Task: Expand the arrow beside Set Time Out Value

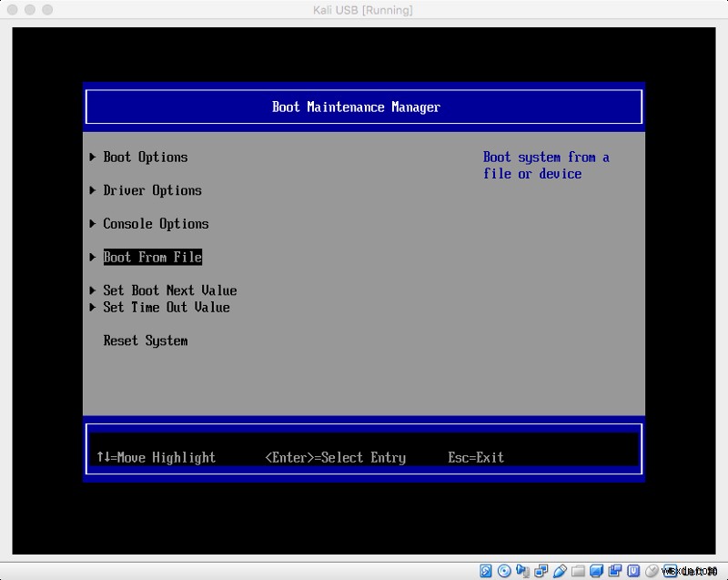Action: click(93, 308)
